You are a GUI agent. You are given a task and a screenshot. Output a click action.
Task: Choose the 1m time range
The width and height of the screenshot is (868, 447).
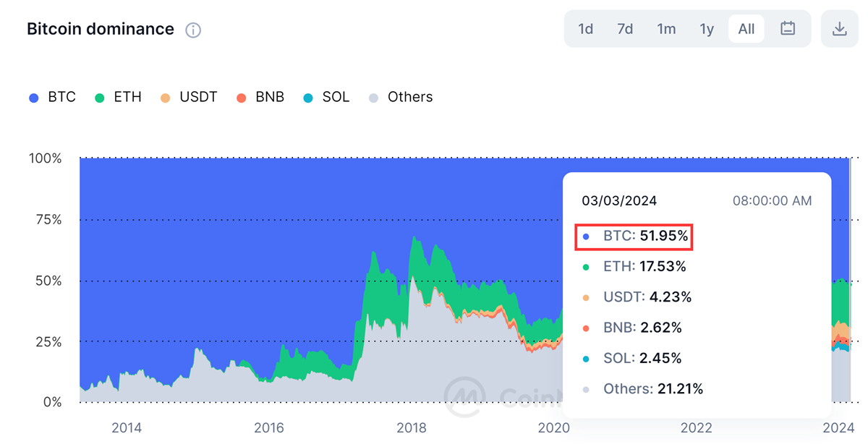(666, 29)
